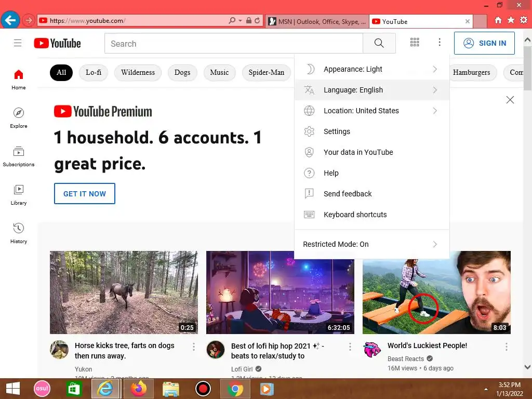
Task: Open Library in the sidebar
Action: (19, 195)
